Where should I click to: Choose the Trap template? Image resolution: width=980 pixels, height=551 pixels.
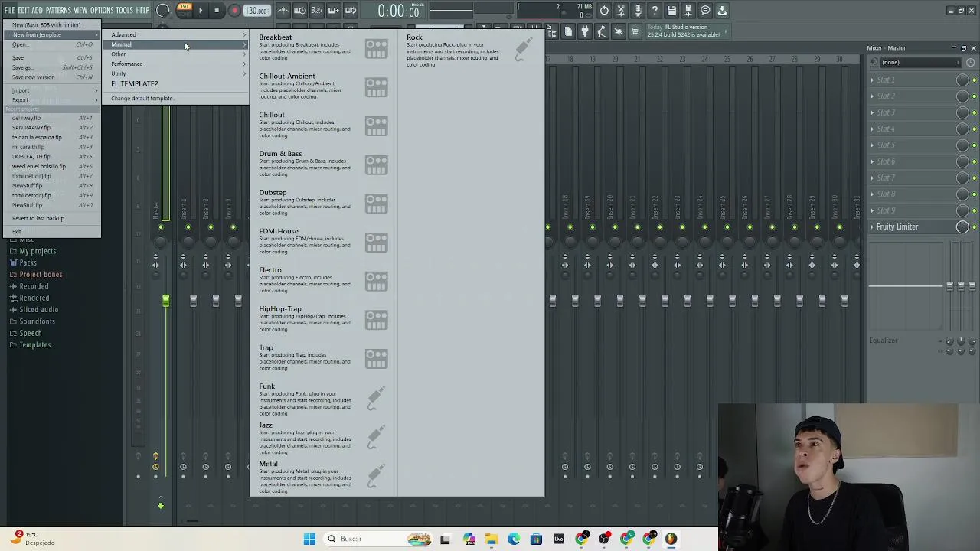pos(323,357)
